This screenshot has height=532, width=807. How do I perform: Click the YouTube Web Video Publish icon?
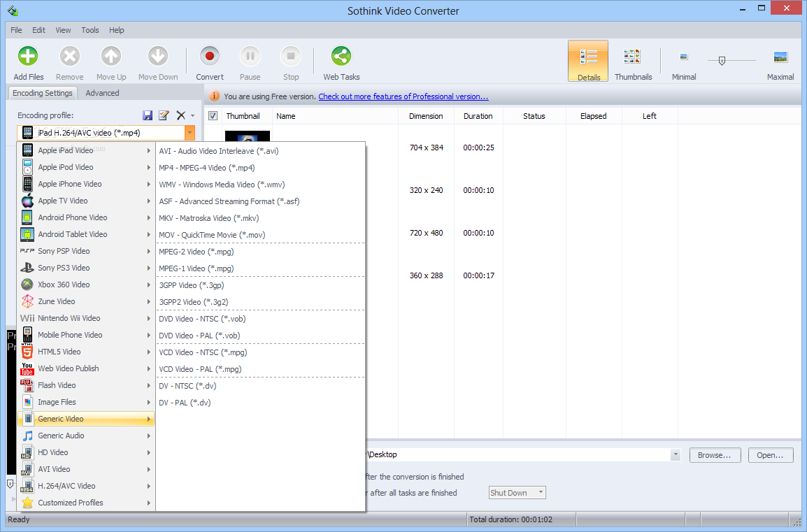pyautogui.click(x=27, y=368)
